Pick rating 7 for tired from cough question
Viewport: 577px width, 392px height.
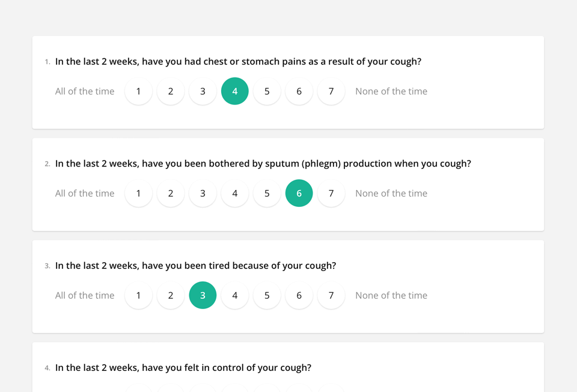click(x=331, y=295)
